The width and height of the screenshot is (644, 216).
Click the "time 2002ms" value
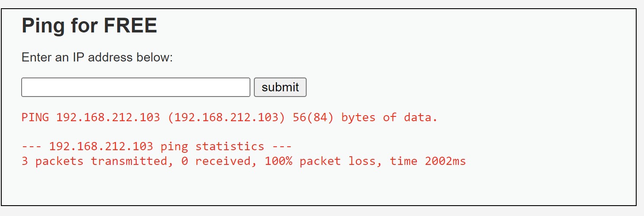click(428, 161)
